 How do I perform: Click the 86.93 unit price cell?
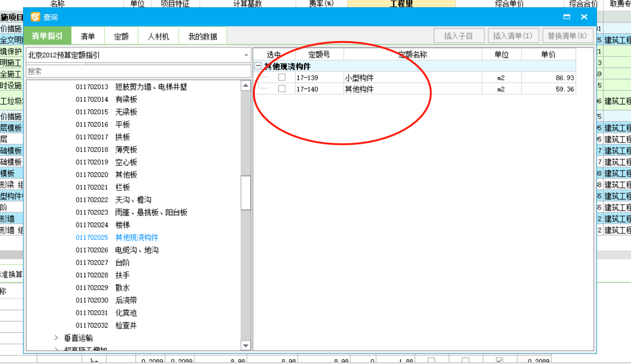tap(548, 77)
